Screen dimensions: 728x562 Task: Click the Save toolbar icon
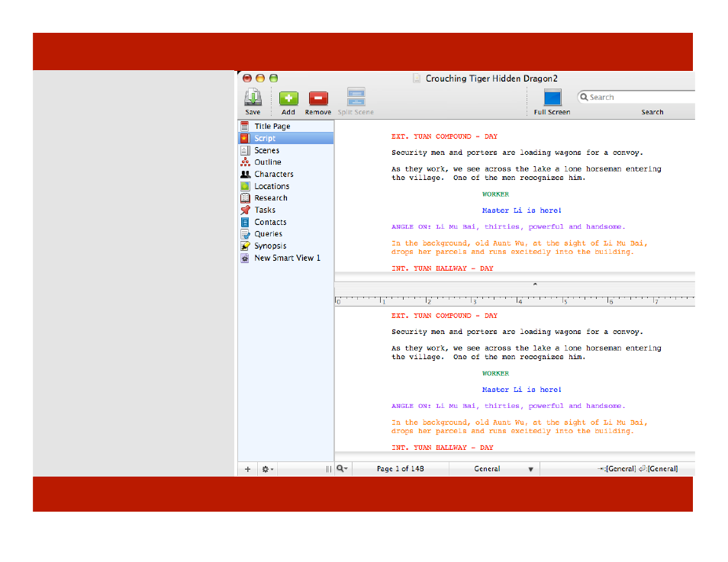pyautogui.click(x=253, y=98)
